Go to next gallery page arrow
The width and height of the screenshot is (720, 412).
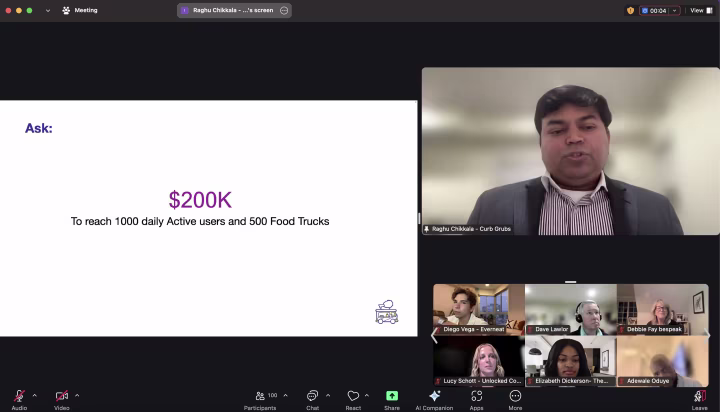click(708, 336)
